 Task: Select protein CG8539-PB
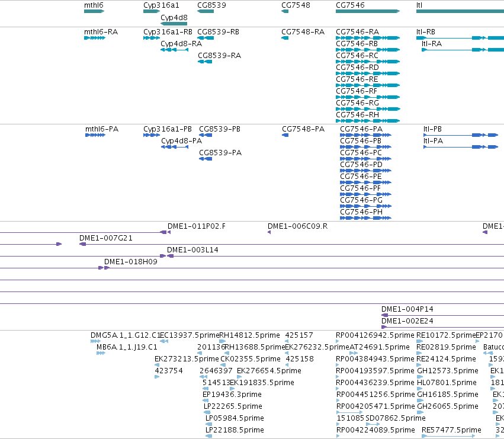pyautogui.click(x=206, y=135)
